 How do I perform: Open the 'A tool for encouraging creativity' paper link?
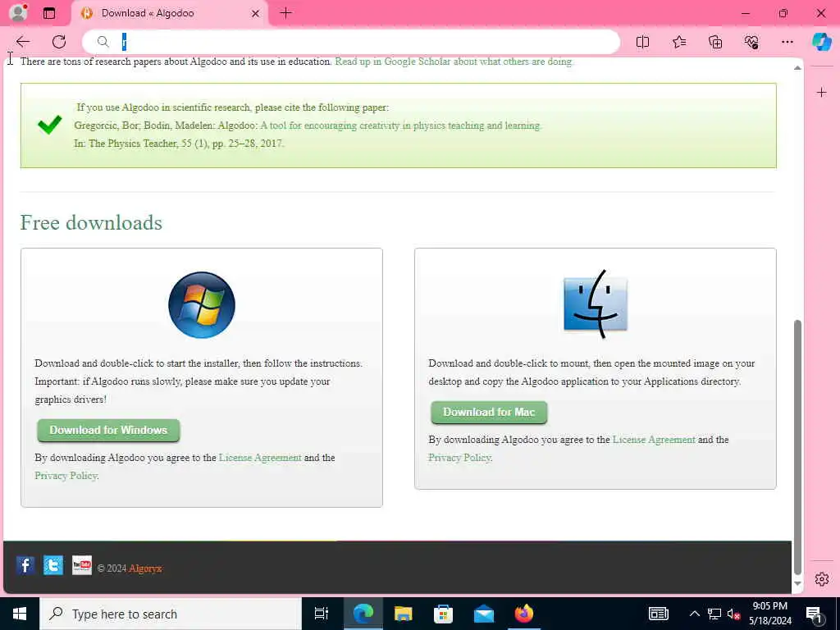(x=400, y=126)
